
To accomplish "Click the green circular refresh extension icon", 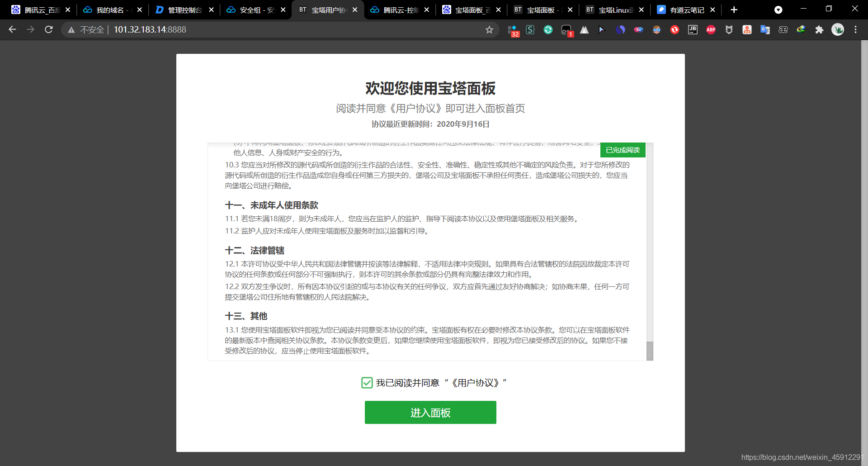I will coord(548,29).
